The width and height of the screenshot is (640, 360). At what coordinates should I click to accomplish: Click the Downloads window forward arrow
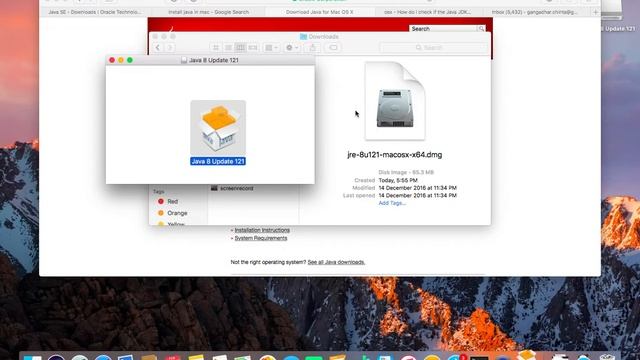click(170, 48)
